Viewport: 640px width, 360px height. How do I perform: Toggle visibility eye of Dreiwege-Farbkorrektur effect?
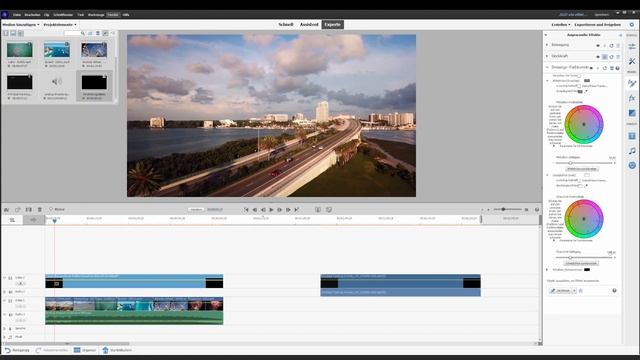591,68
